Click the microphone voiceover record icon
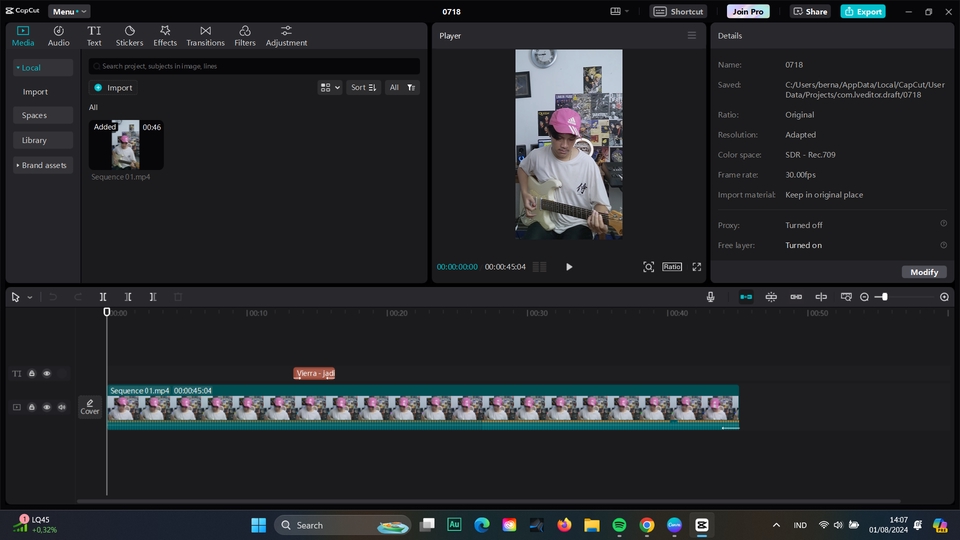The image size is (960, 540). click(x=710, y=297)
